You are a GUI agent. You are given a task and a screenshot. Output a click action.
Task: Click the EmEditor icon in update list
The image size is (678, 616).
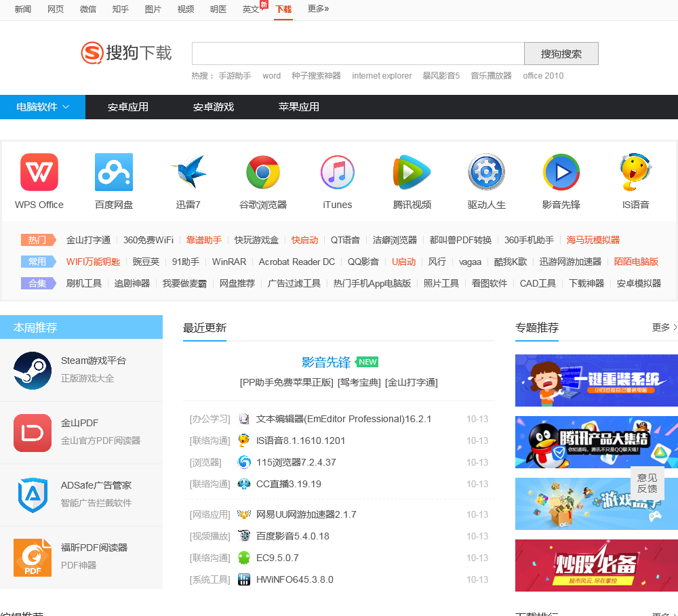244,419
